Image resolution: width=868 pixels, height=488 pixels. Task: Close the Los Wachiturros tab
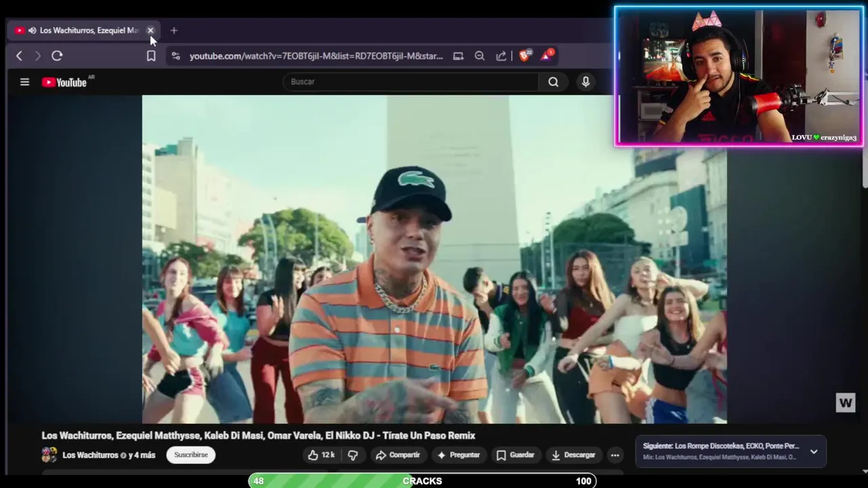(x=151, y=30)
